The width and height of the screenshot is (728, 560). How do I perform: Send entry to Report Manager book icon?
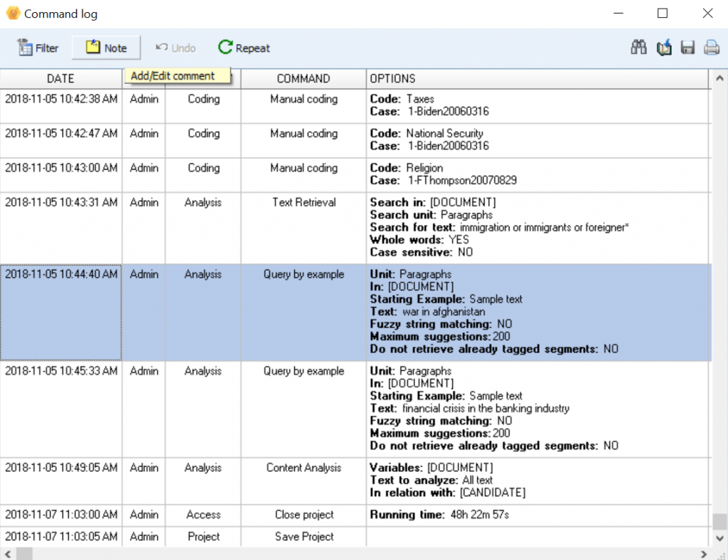[663, 47]
